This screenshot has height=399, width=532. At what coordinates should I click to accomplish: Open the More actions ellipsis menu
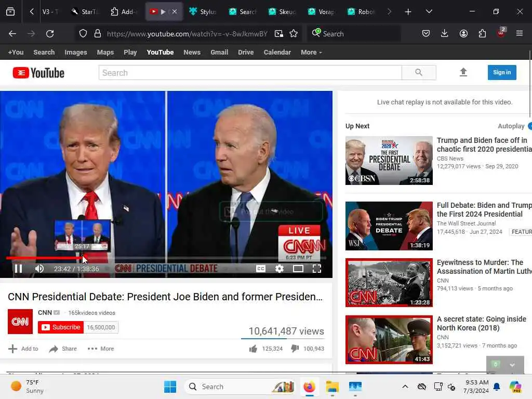[100, 349]
